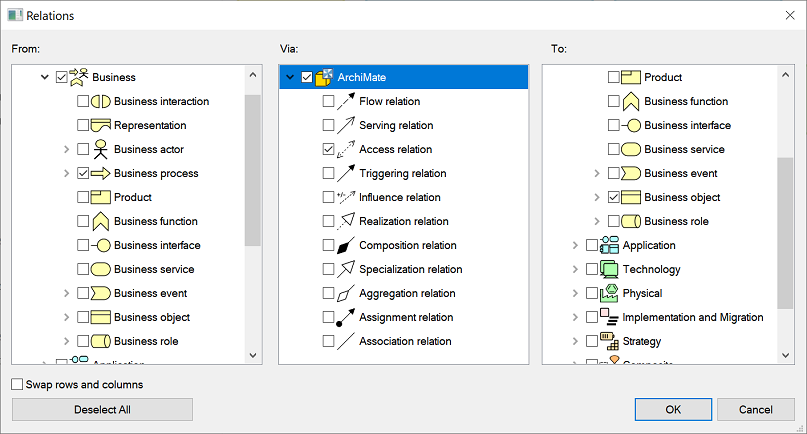Screen dimensions: 807x434
Task: Expand the Application node in To panel
Action: [575, 245]
